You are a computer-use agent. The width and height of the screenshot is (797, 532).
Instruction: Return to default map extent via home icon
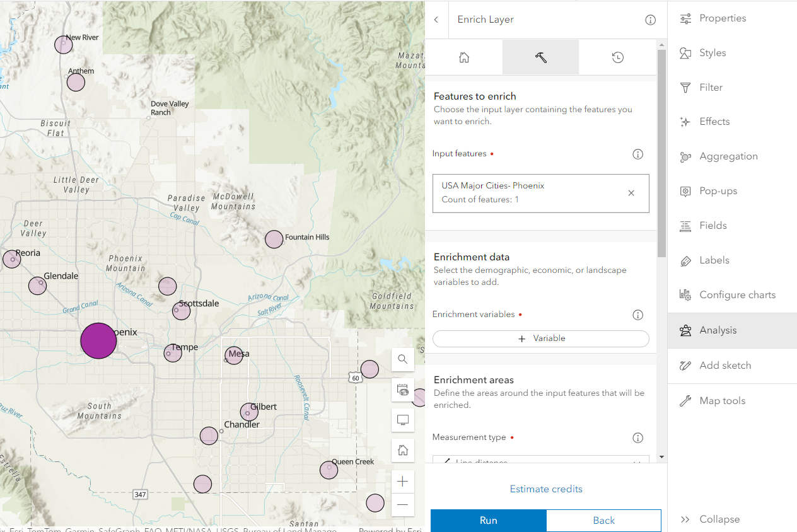pos(402,451)
